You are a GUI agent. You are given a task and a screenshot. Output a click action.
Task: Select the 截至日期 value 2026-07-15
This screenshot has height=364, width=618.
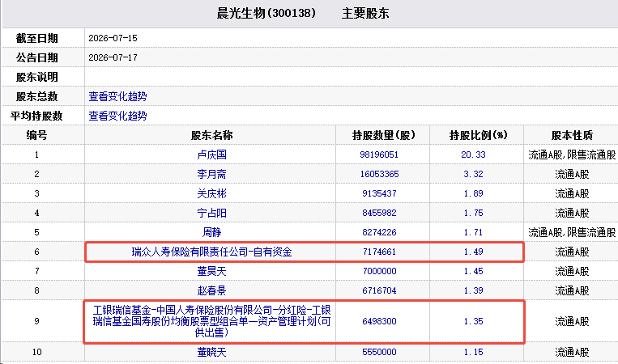pos(113,38)
